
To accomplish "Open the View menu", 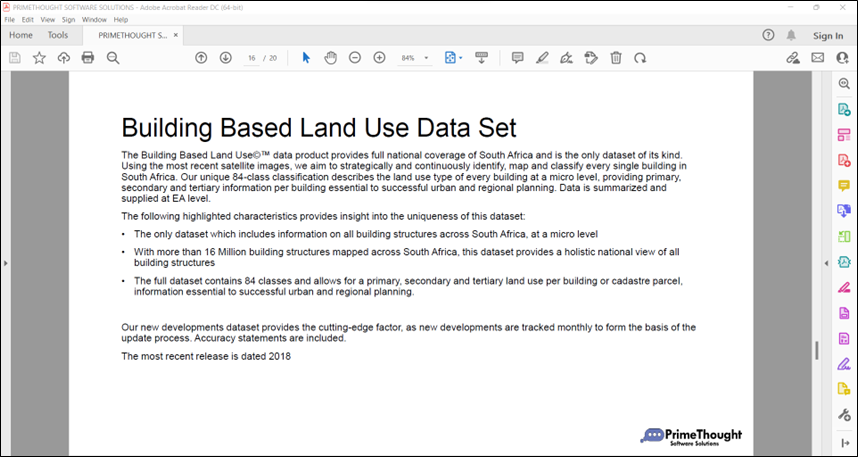I will click(x=48, y=20).
